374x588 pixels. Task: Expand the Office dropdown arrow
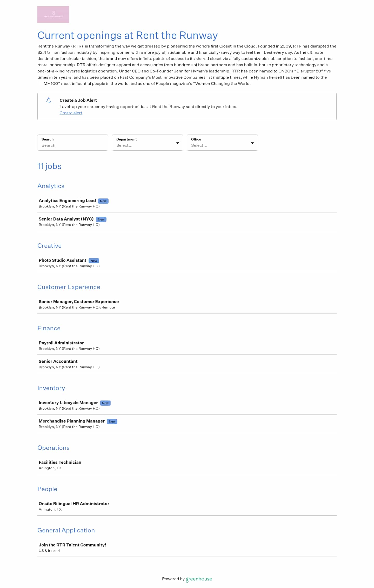[252, 143]
